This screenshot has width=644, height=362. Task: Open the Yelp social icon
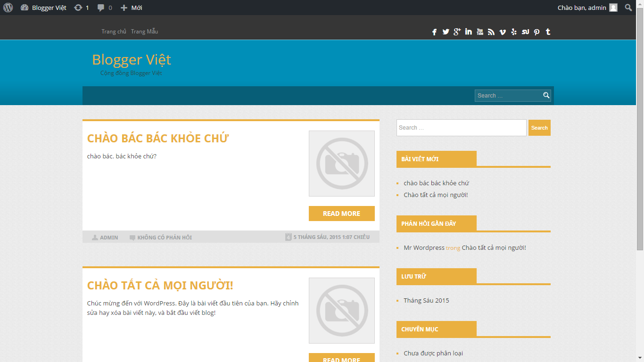click(x=514, y=32)
